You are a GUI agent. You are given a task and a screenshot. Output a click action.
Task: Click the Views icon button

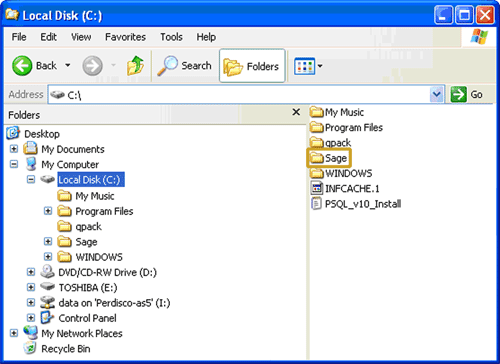click(x=304, y=66)
